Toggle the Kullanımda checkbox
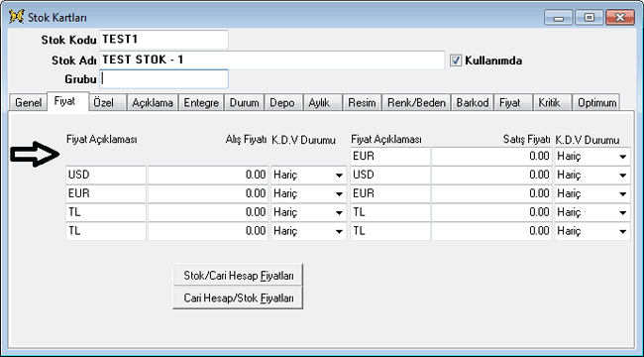The image size is (644, 357). pyautogui.click(x=456, y=60)
